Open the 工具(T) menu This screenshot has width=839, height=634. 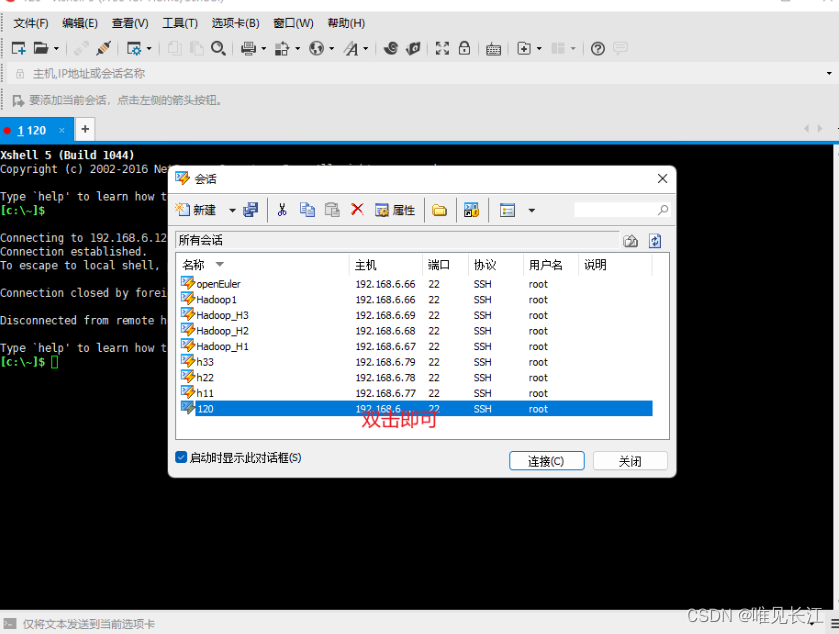[x=180, y=23]
